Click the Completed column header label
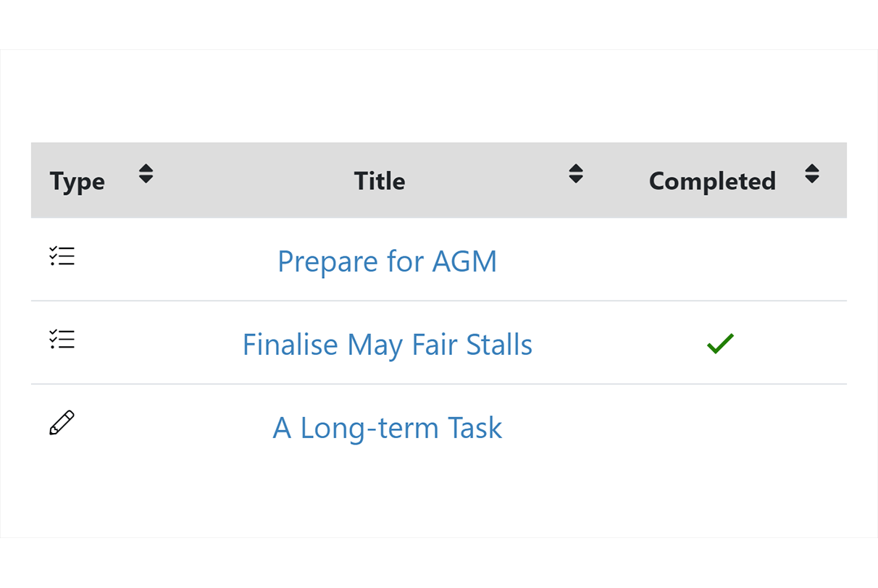This screenshot has width=878, height=588. tap(712, 181)
